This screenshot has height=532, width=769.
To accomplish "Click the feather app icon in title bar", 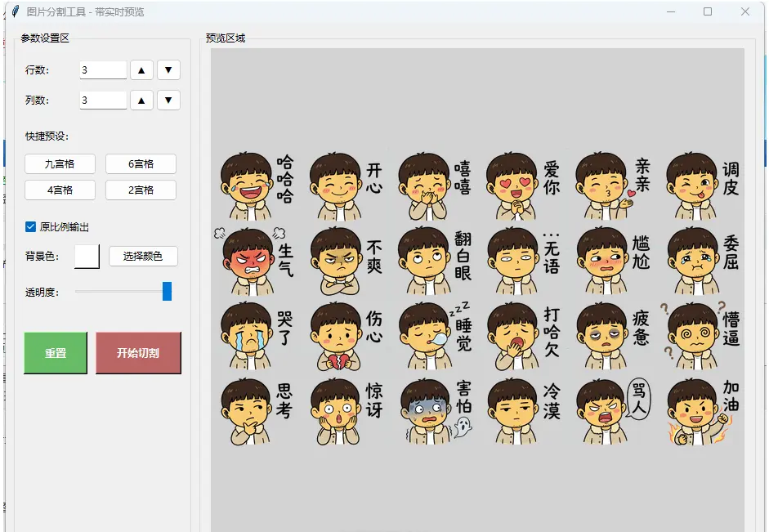I will click(14, 11).
